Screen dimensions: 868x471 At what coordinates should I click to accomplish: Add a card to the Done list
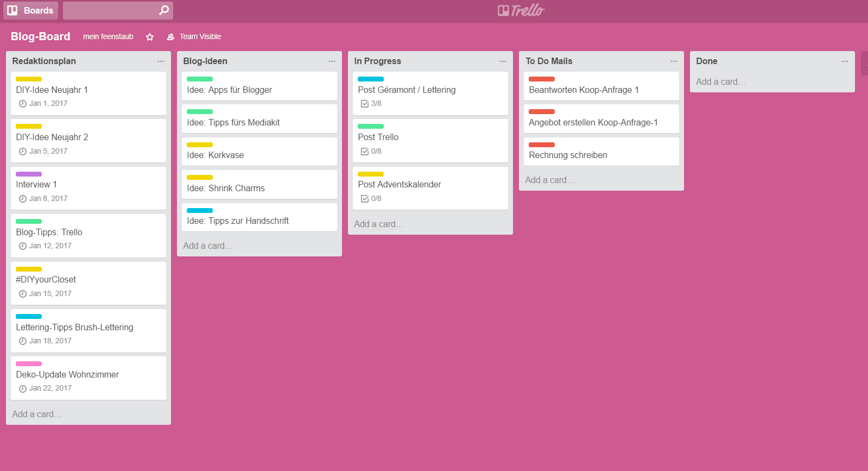pyautogui.click(x=720, y=81)
